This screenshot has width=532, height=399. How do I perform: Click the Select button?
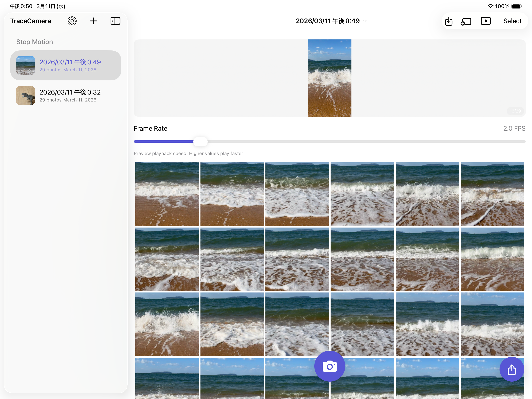click(512, 21)
